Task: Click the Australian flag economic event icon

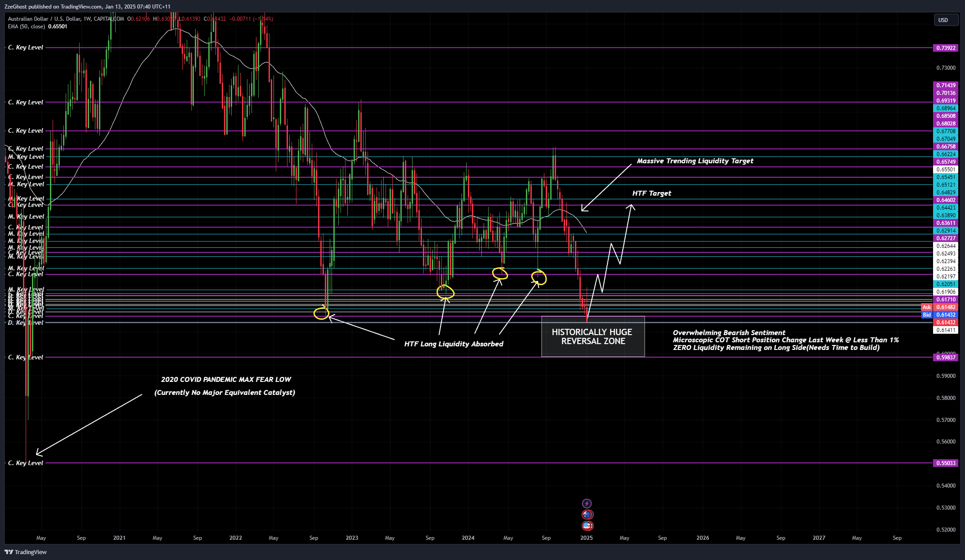Action: [x=587, y=514]
